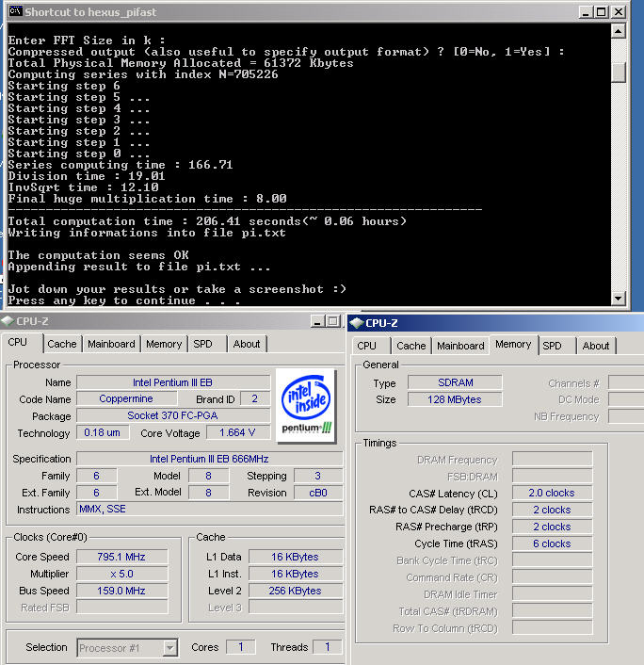This screenshot has width=644, height=665.
Task: Select Mainboard tab in right CPU-Z window
Action: click(460, 346)
